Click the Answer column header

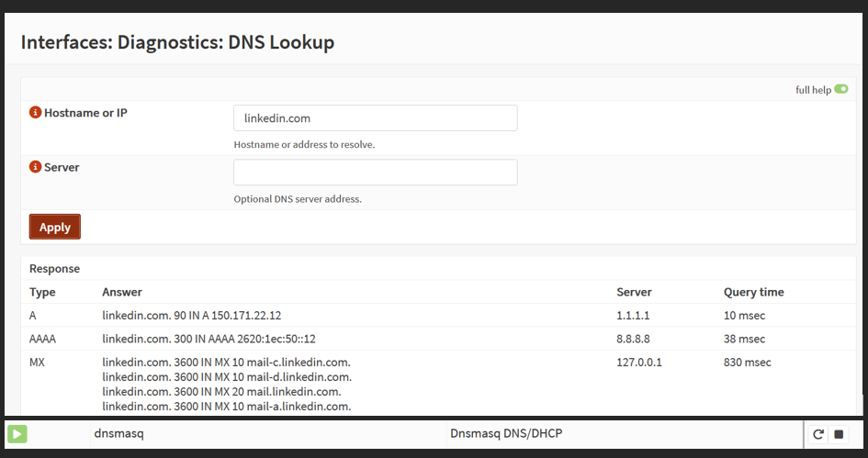pyautogui.click(x=122, y=292)
